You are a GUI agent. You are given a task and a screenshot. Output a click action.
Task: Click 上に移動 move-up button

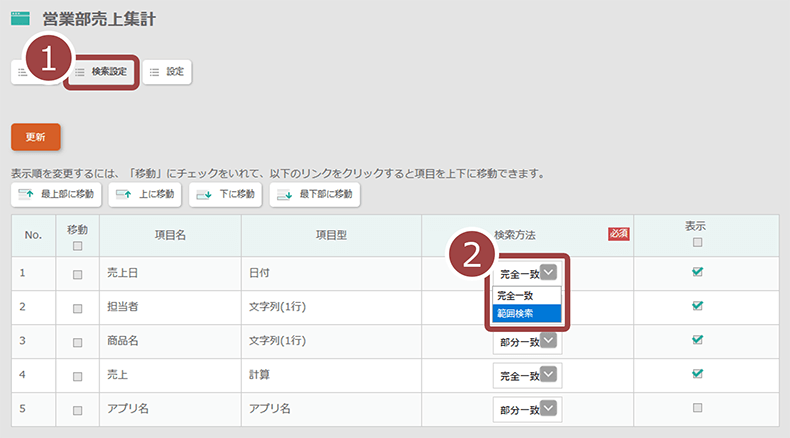(144, 194)
